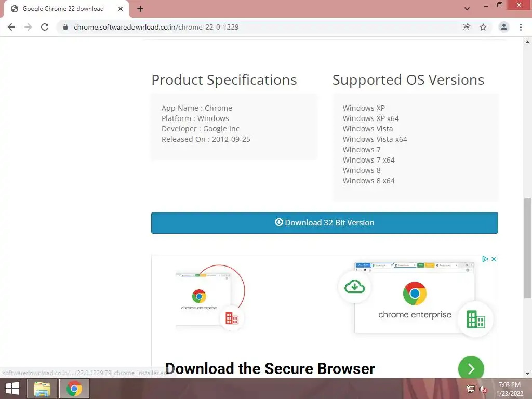
Task: Click the green building icon in ad
Action: (476, 320)
